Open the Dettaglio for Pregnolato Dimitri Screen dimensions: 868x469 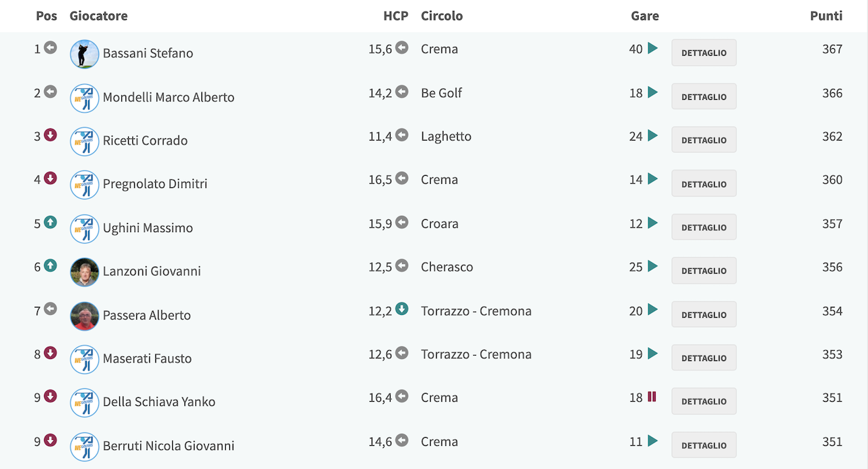(x=704, y=183)
